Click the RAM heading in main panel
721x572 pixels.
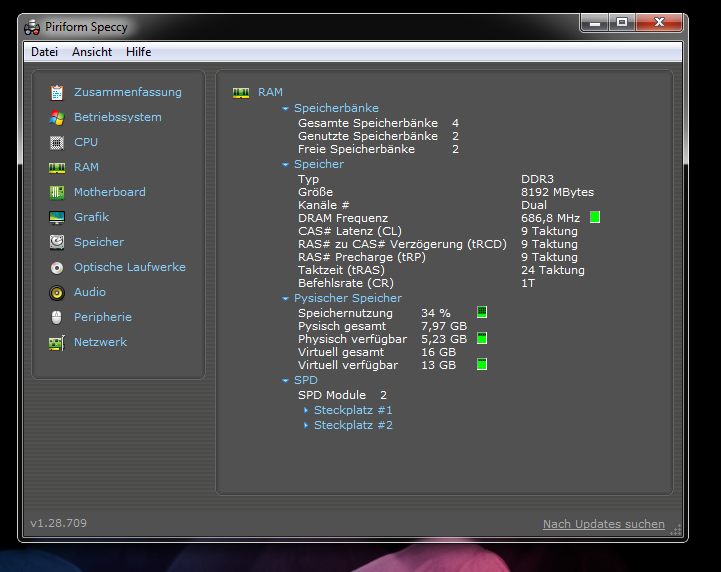coord(270,92)
